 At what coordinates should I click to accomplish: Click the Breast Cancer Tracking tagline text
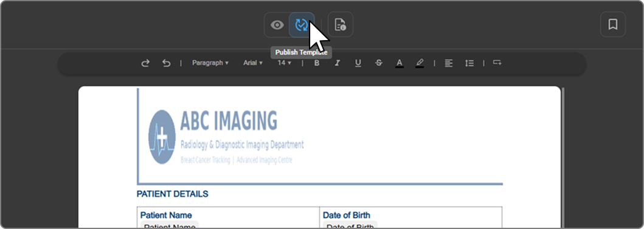(x=236, y=160)
